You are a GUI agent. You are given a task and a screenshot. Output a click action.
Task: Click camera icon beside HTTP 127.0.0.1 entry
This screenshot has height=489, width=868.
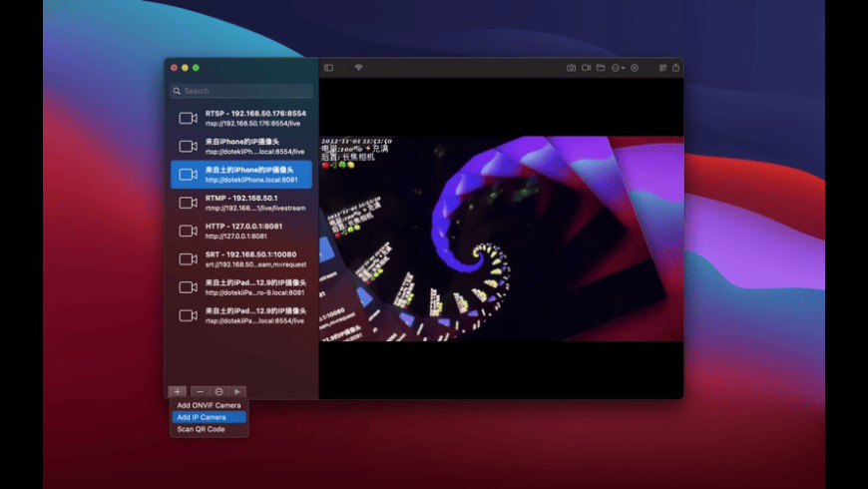[x=189, y=231]
